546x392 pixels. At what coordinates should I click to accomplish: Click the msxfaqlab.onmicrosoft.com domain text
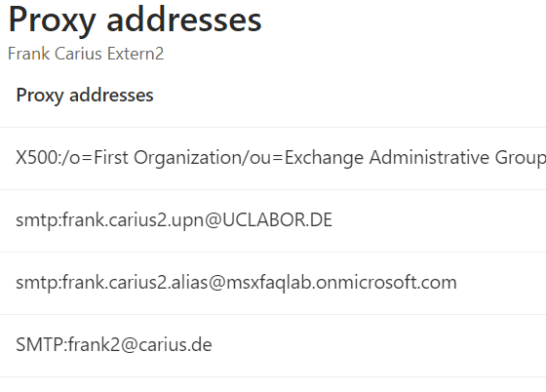[x=341, y=282]
